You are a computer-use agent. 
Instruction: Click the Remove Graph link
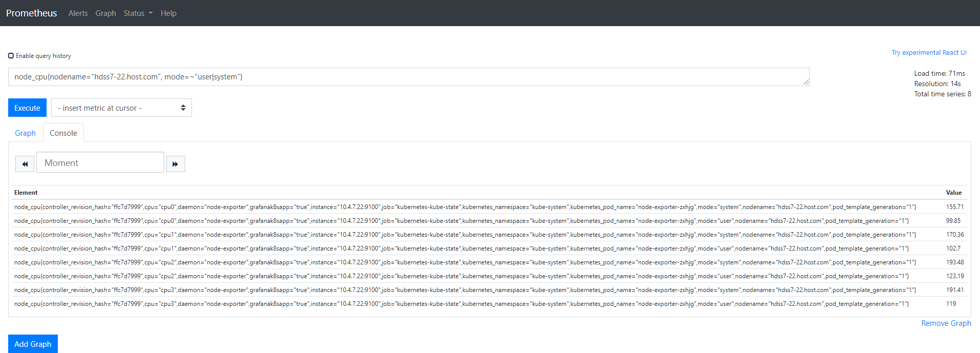point(946,323)
